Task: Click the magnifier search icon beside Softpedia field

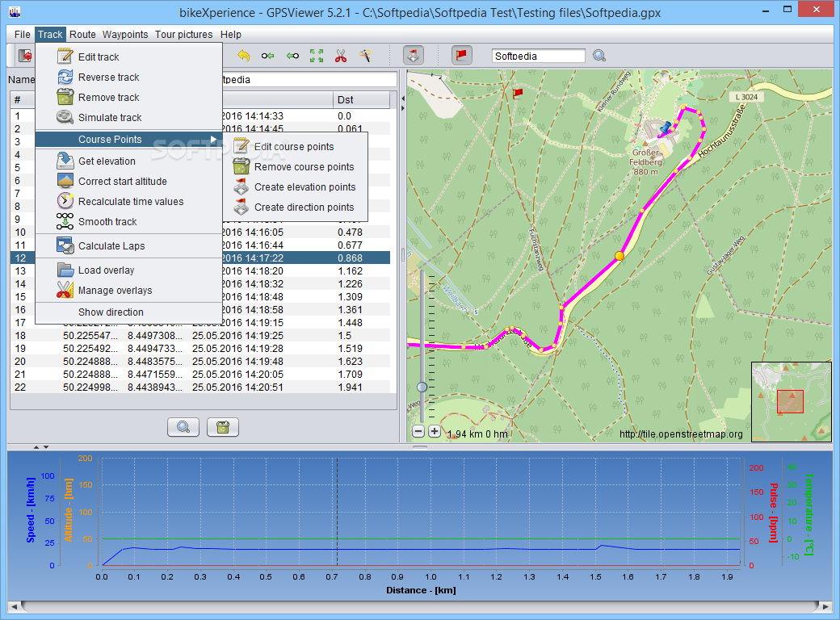Action: [599, 56]
